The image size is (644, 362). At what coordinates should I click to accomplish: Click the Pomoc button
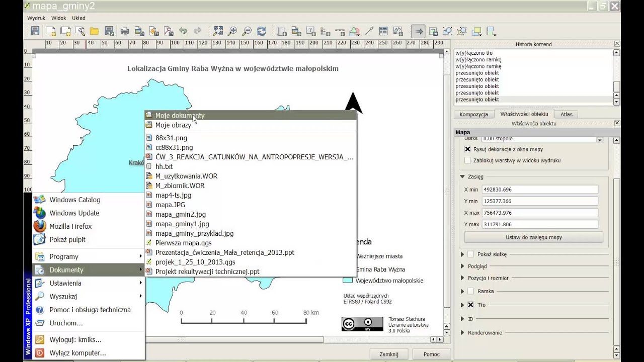432,354
